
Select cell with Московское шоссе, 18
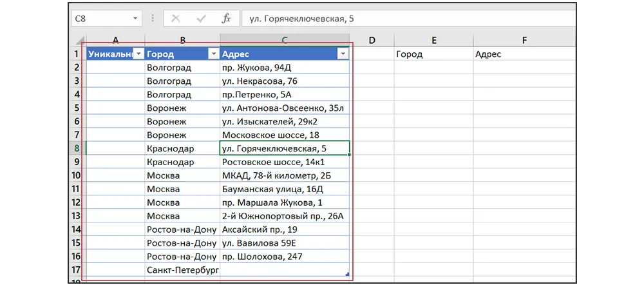285,135
